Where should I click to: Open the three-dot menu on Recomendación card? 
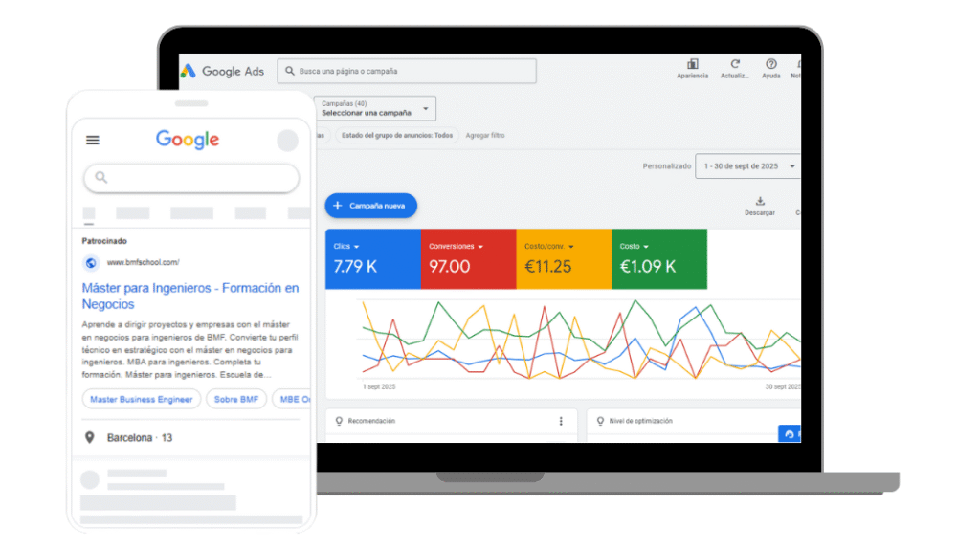(x=561, y=421)
